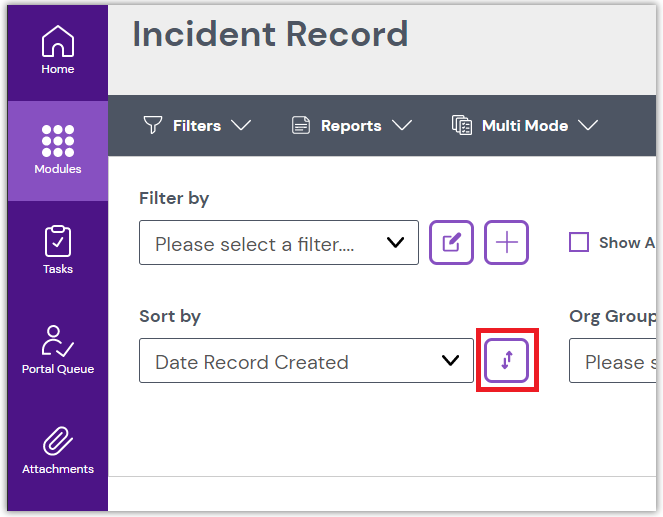Screen dimensions: 663x517
Task: Open Attachments paperclip icon
Action: 57,442
